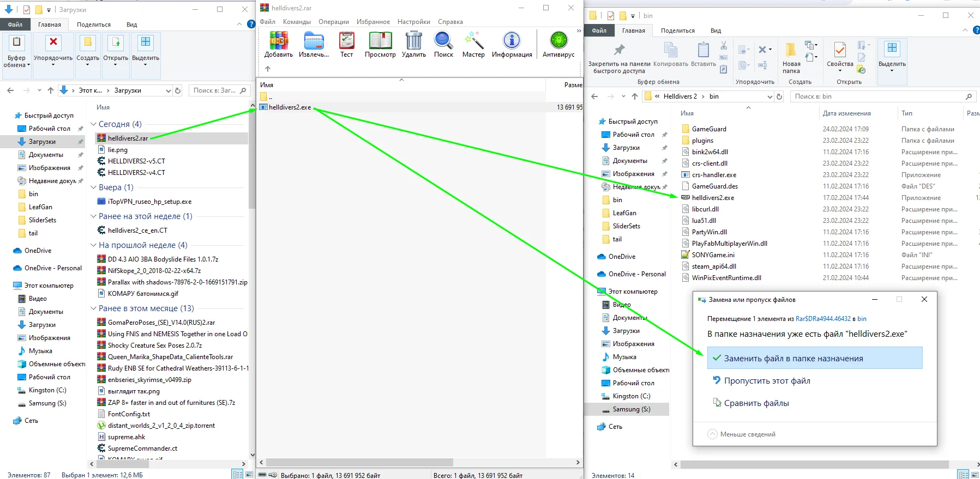This screenshot has height=479, width=980.
Task: Collapse the Сегодня (4) group
Action: [93, 124]
